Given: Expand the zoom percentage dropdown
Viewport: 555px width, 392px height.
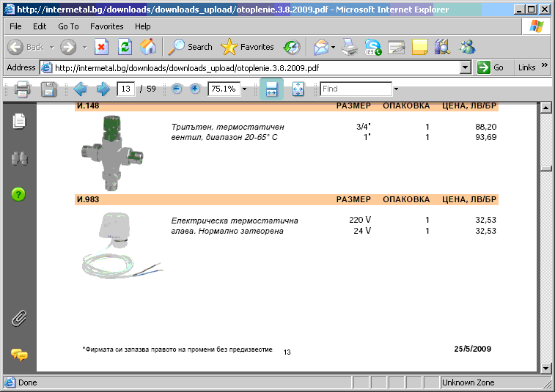Looking at the screenshot, I should tap(244, 89).
